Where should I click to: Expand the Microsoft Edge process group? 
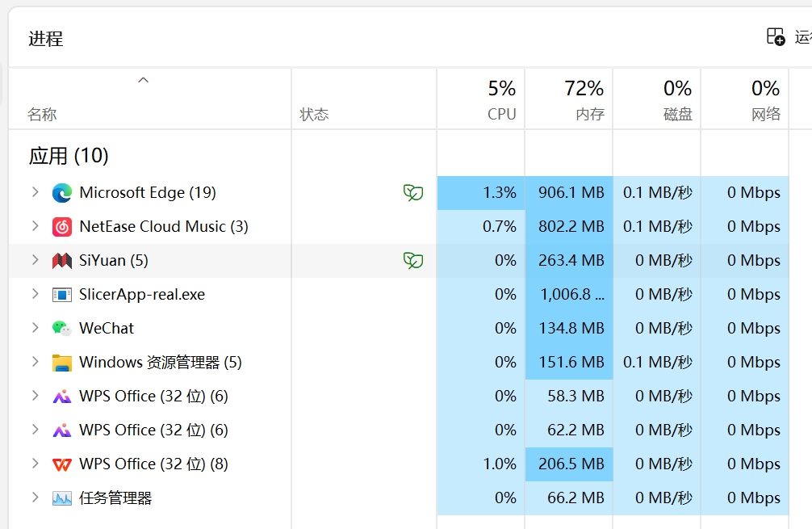[35, 192]
